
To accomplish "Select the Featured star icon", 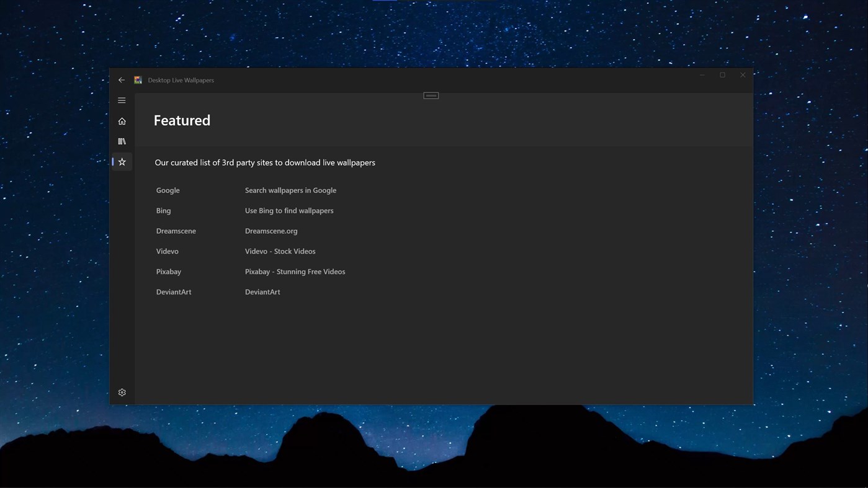I will (x=122, y=162).
